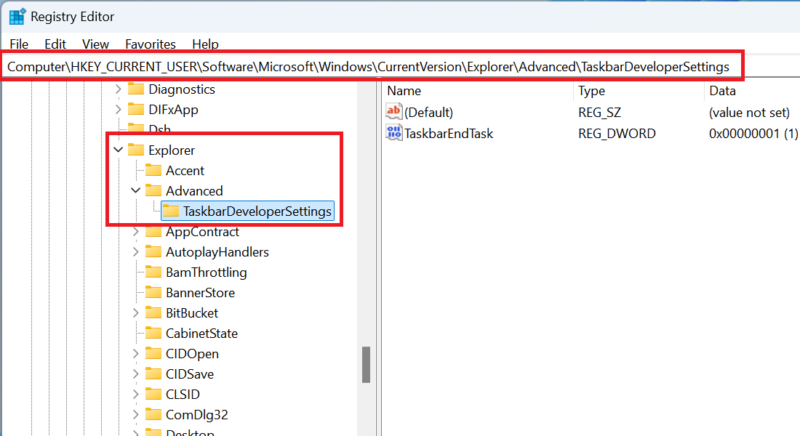The height and width of the screenshot is (436, 800).
Task: Select the CabinetState folder icon
Action: coord(153,334)
